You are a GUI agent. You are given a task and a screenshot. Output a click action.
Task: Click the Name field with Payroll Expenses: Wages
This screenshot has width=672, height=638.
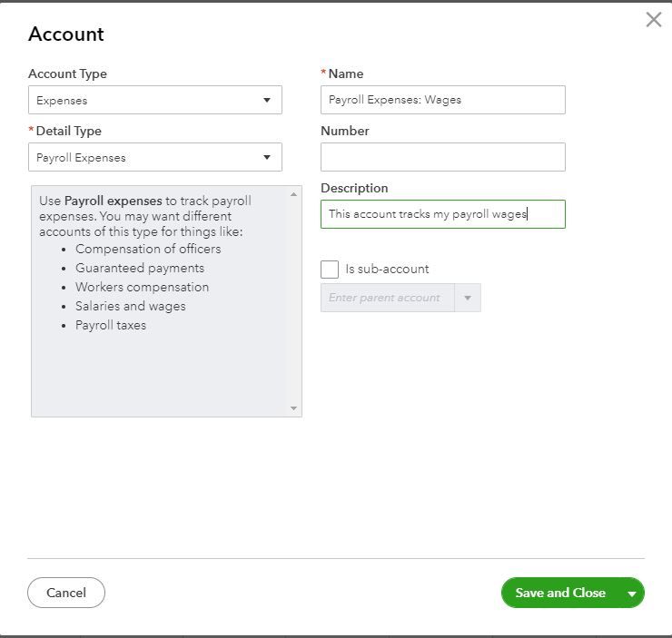click(x=443, y=100)
